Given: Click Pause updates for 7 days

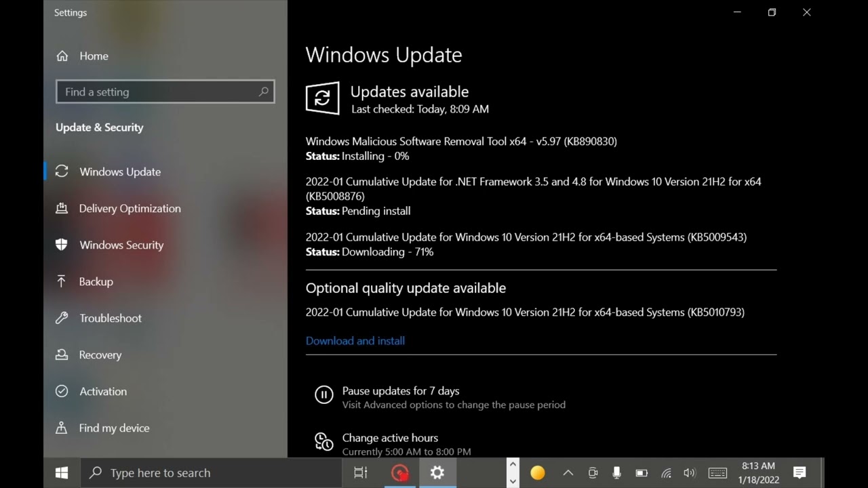Looking at the screenshot, I should (401, 391).
